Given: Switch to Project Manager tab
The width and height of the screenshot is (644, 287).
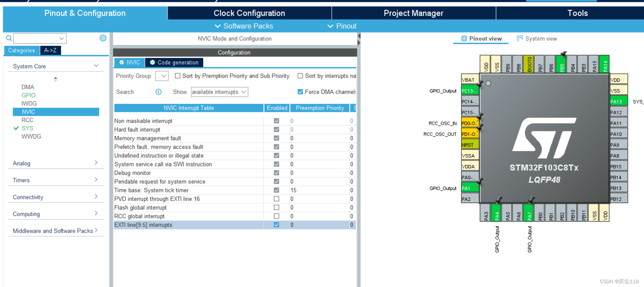Looking at the screenshot, I should tap(413, 13).
